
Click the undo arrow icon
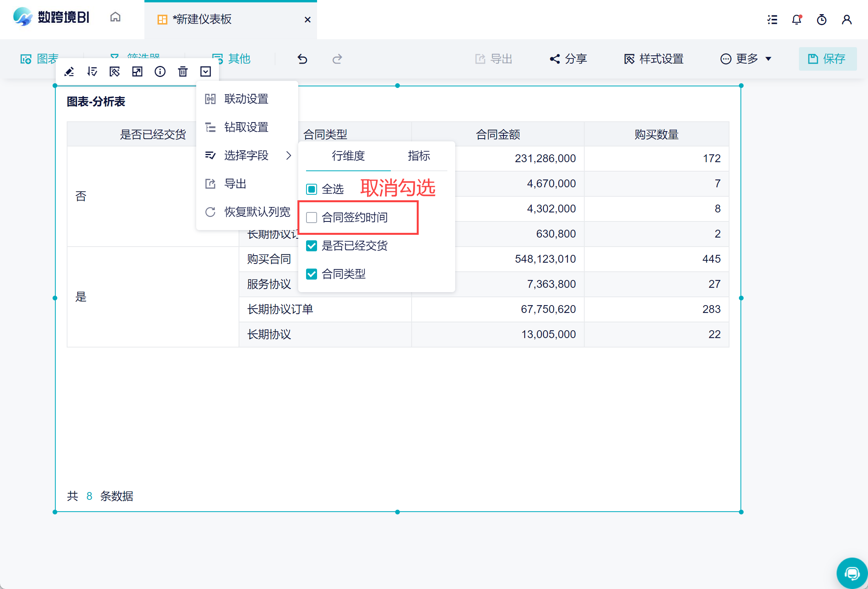pos(302,59)
